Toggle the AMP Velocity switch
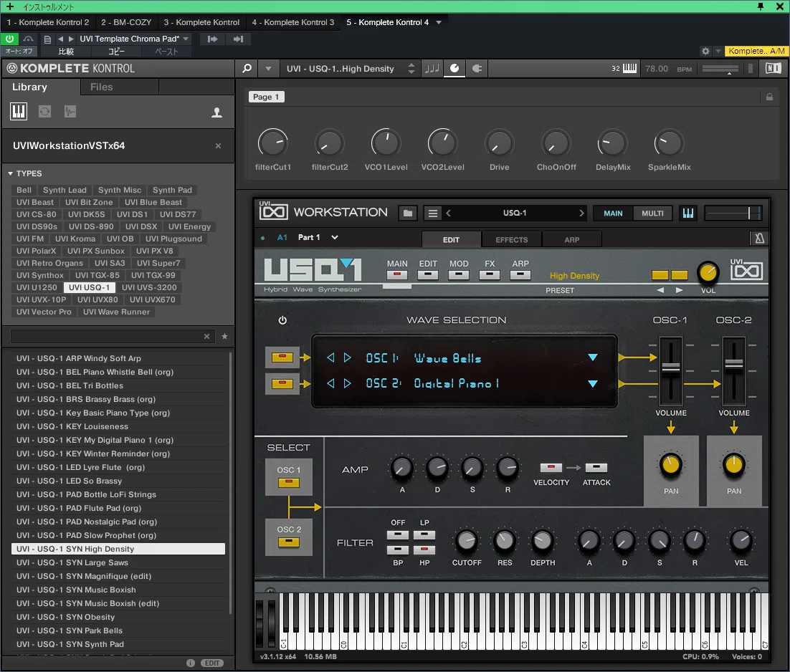790x672 pixels. click(x=551, y=468)
